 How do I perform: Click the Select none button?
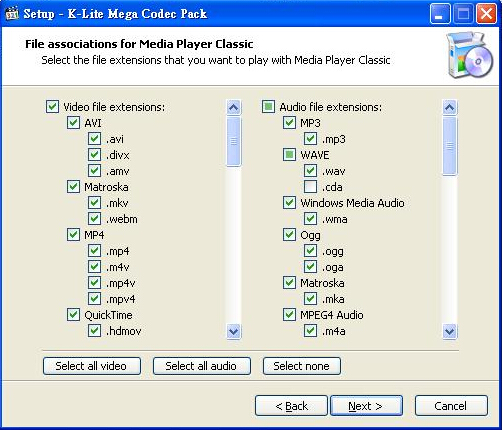tap(302, 366)
